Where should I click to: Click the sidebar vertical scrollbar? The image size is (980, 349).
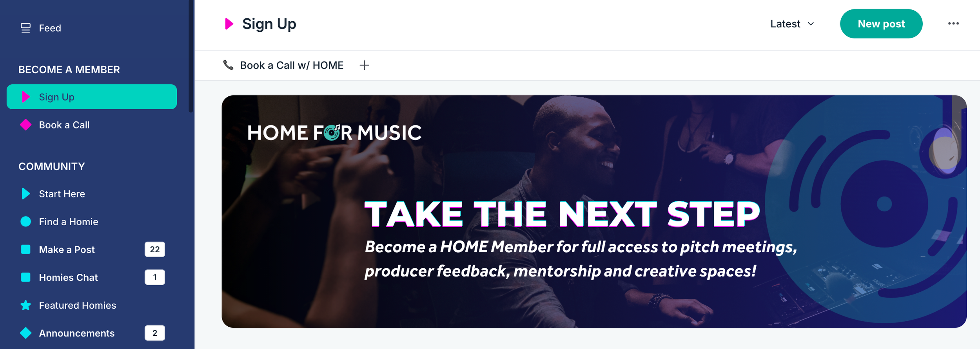pos(191,56)
